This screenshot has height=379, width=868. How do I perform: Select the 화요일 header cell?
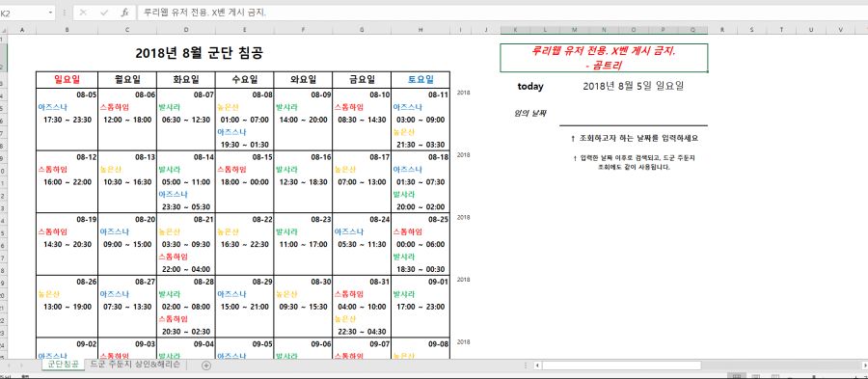[186, 80]
